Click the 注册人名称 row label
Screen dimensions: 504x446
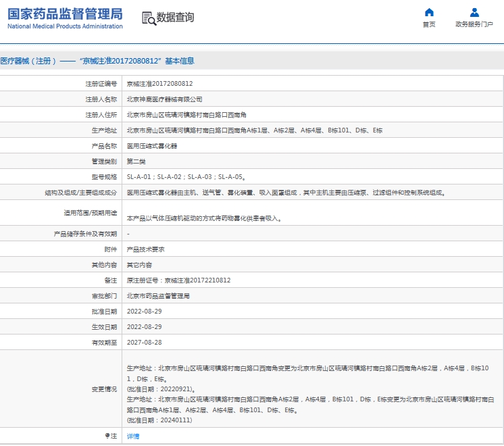tap(101, 99)
